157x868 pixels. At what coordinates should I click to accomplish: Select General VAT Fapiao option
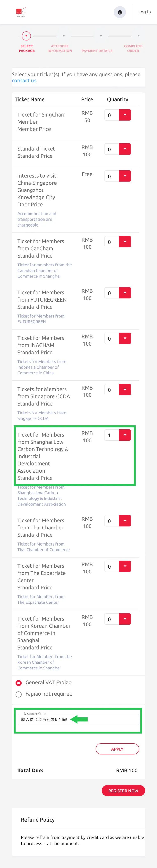(19, 683)
